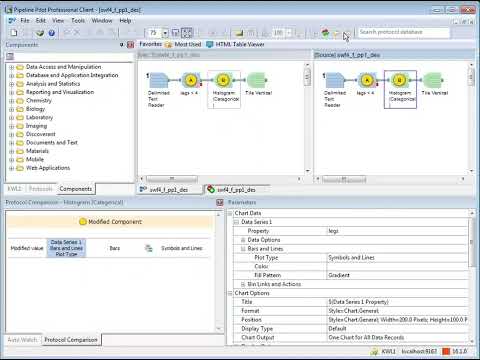This screenshot has height=360, width=480.
Task: Click the Components search input field
Action: point(74,56)
